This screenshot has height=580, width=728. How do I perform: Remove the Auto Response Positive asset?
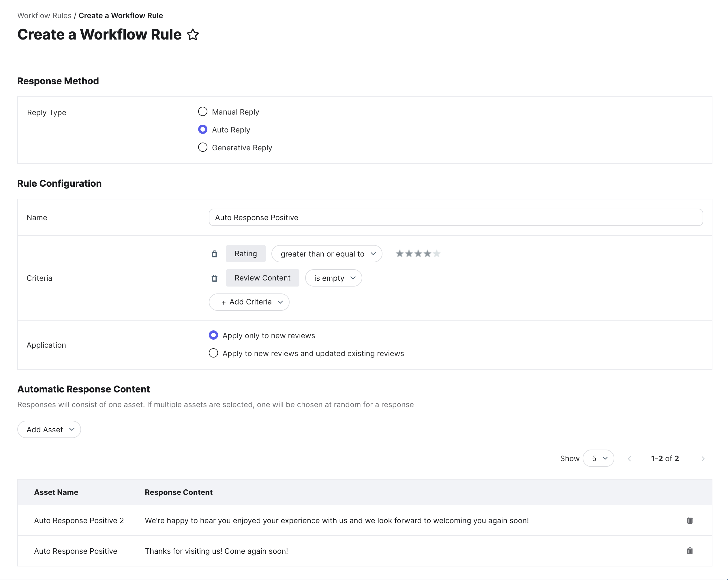coord(690,551)
